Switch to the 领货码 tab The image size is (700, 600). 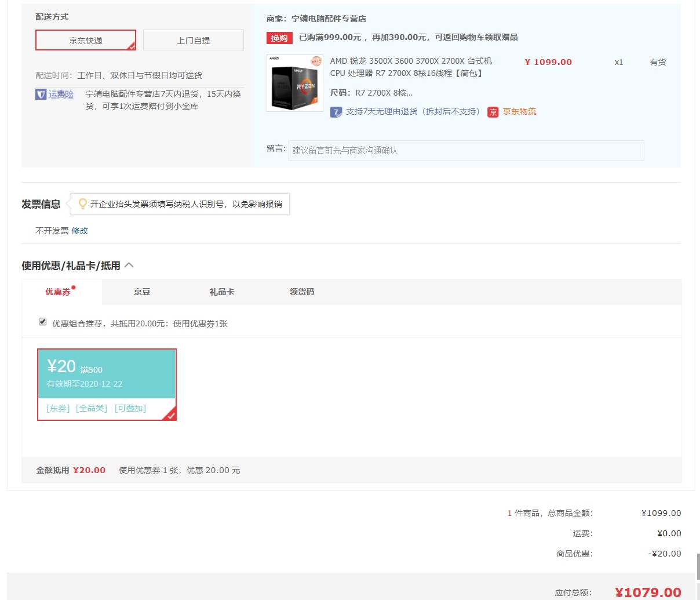[x=302, y=292]
